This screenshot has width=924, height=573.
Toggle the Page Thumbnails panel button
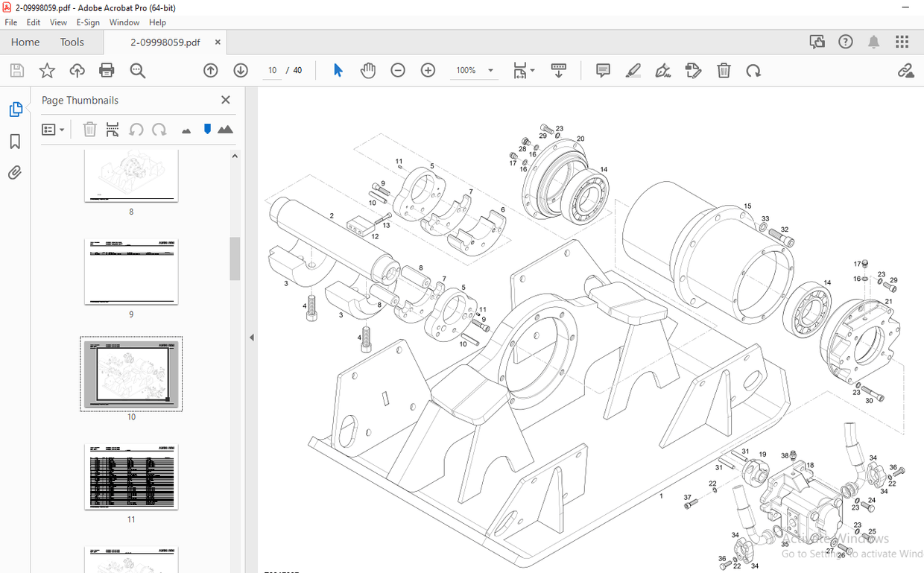[x=15, y=110]
